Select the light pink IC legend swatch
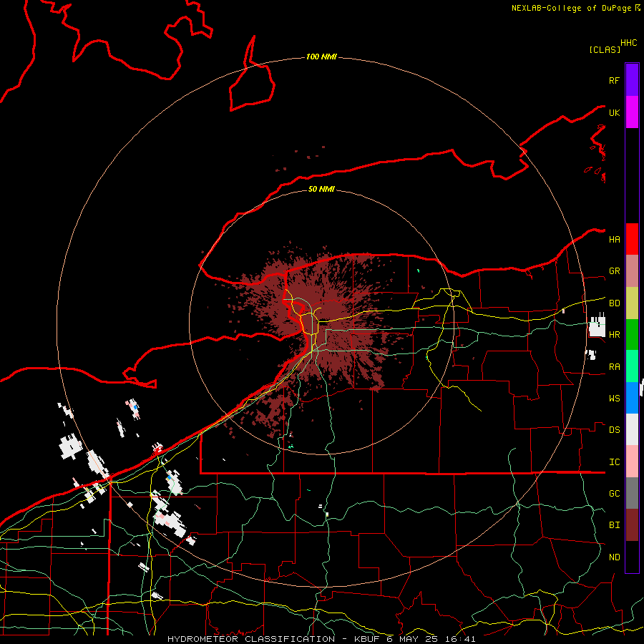This screenshot has width=644, height=644. (x=632, y=462)
